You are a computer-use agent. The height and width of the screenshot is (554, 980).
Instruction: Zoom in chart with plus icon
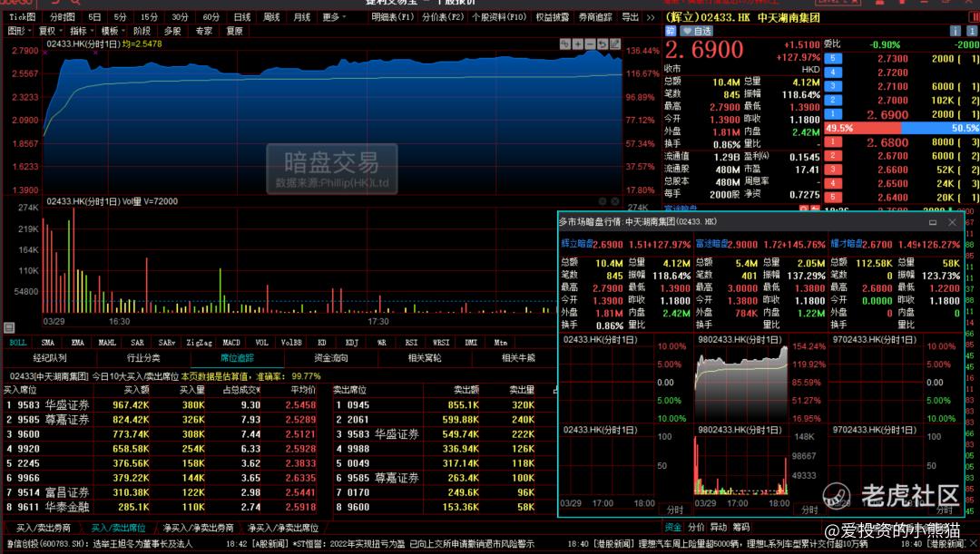coord(577,44)
